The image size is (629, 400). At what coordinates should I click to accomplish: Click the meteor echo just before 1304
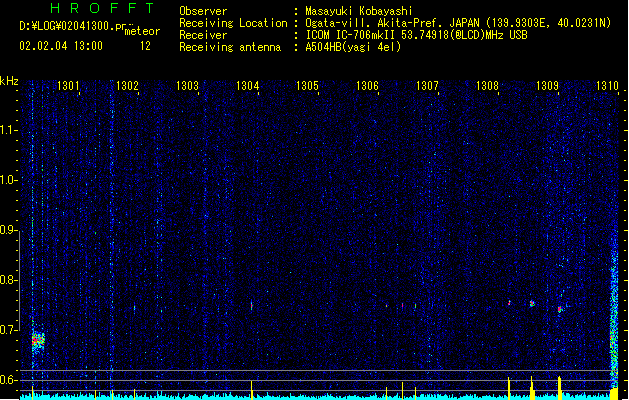tap(252, 306)
